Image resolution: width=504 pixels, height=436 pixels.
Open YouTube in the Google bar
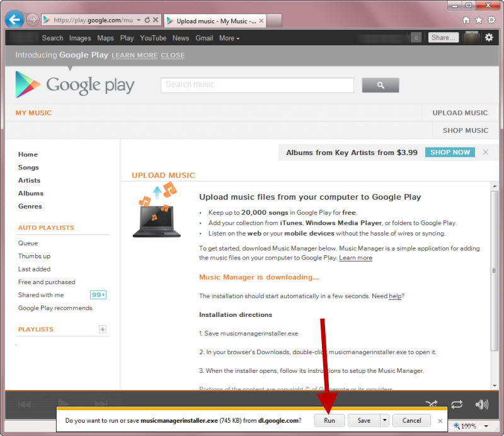(153, 38)
